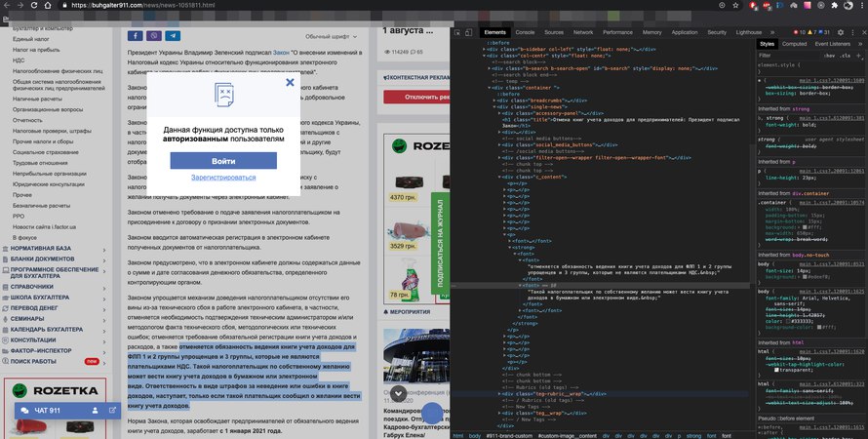Switch to the Console tab

click(525, 32)
